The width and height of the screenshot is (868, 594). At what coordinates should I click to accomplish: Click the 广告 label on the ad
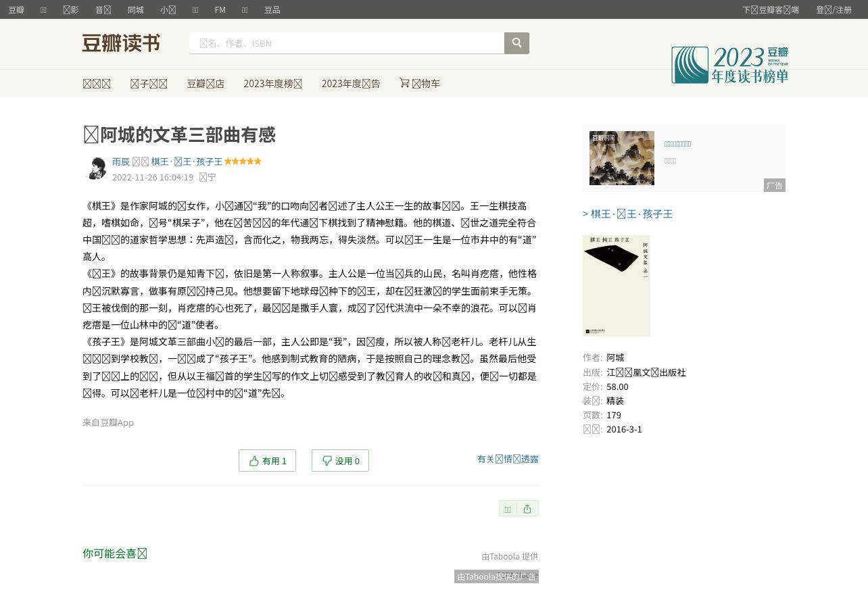(775, 185)
